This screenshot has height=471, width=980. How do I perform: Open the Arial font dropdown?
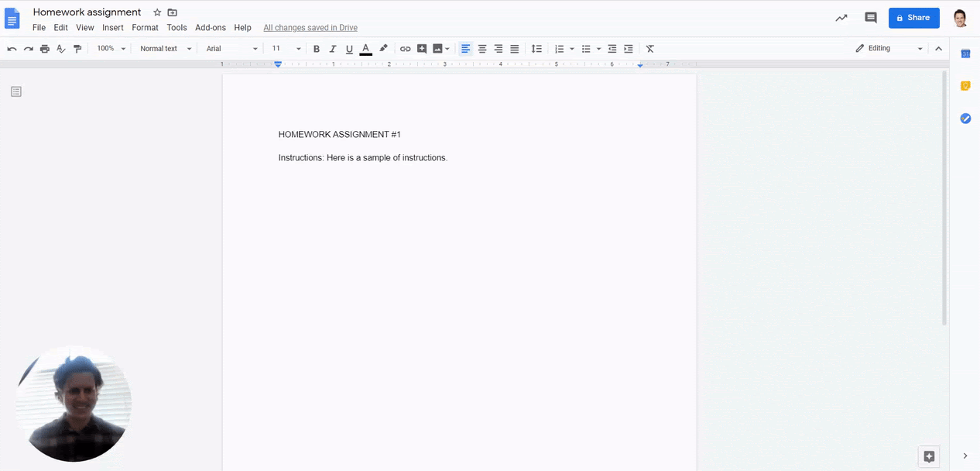pyautogui.click(x=231, y=49)
